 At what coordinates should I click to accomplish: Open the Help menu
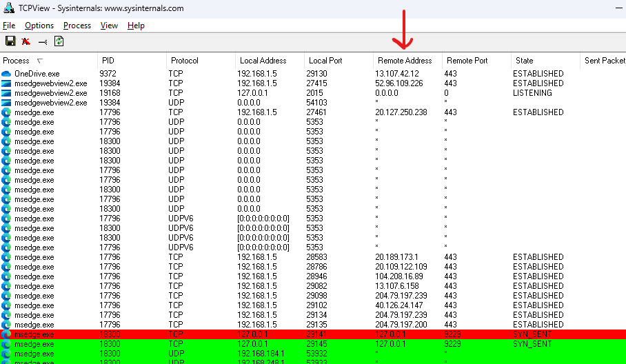pos(136,26)
